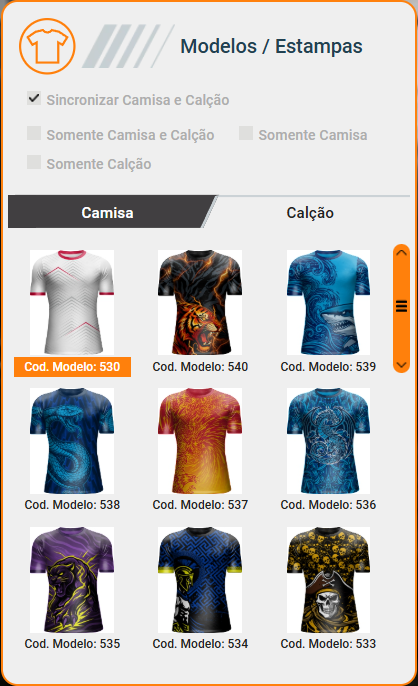Select the tiger shirt model 540
This screenshot has height=686, width=418.
tap(200, 302)
